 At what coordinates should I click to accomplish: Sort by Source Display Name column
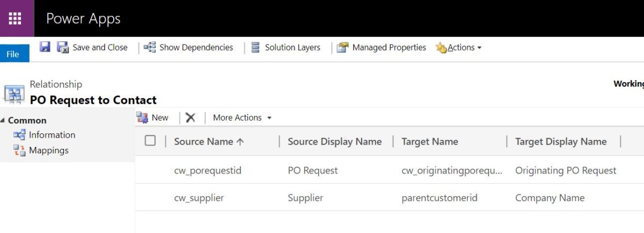pos(335,141)
